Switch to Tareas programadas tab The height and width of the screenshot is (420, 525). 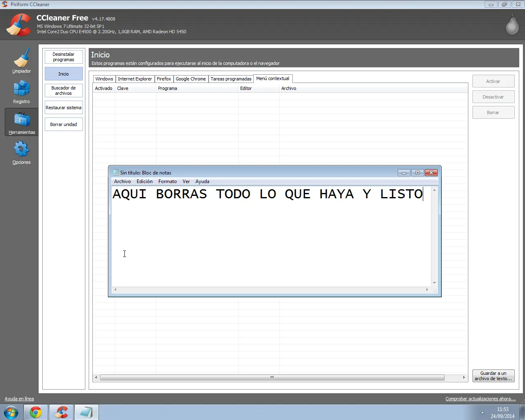[x=231, y=79]
